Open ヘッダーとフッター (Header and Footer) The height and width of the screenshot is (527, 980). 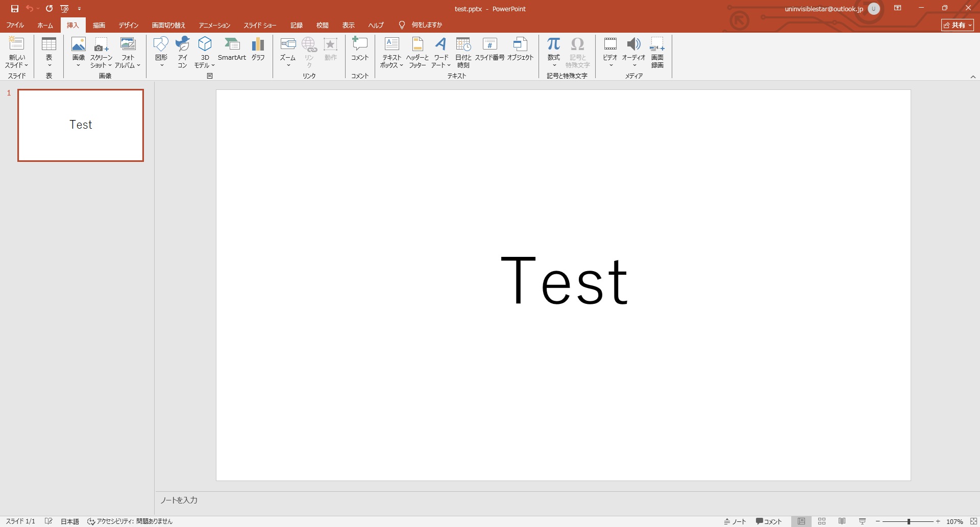coord(417,52)
